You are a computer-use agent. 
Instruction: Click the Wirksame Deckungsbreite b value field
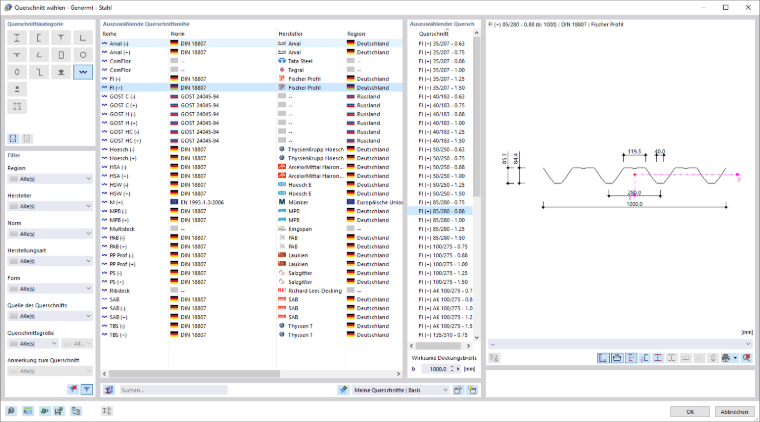coord(436,369)
